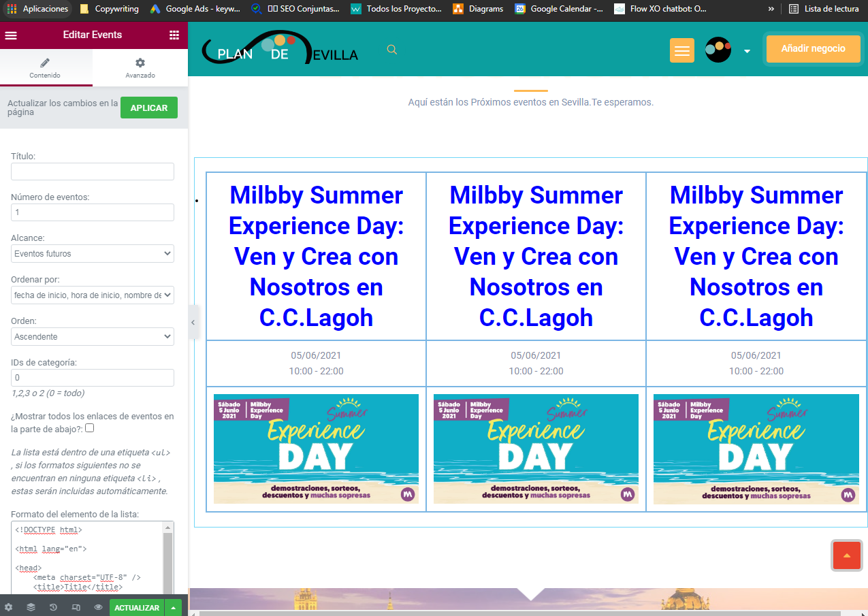
Task: Click the site search magnifier icon
Action: click(x=391, y=49)
